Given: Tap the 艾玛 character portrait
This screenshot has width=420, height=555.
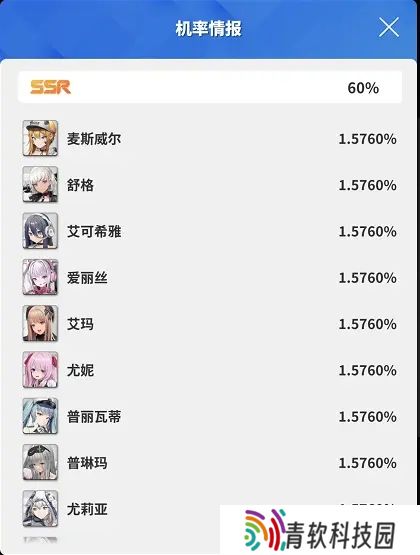Looking at the screenshot, I should pos(40,324).
